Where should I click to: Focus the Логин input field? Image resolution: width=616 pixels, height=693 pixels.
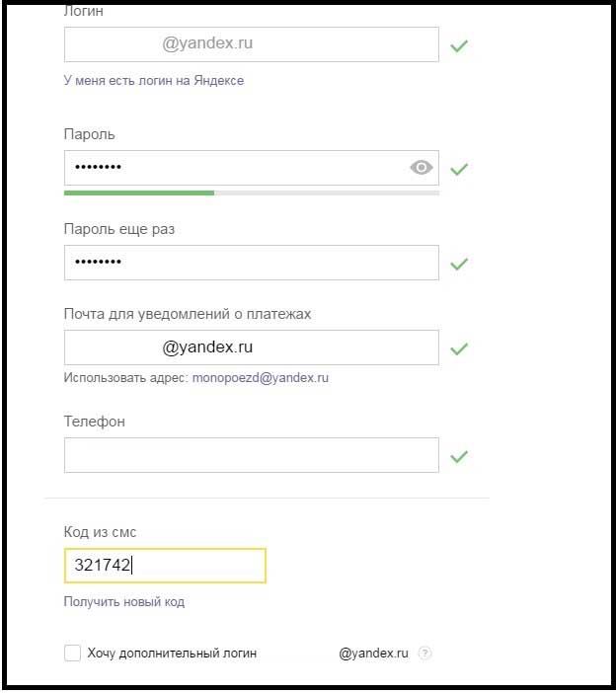point(252,44)
